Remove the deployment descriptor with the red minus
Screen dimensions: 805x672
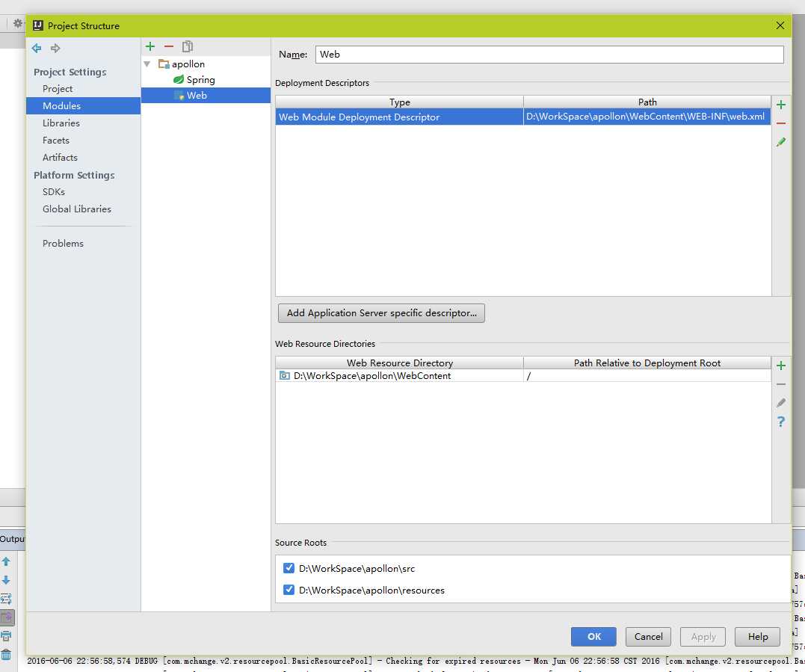(x=781, y=123)
